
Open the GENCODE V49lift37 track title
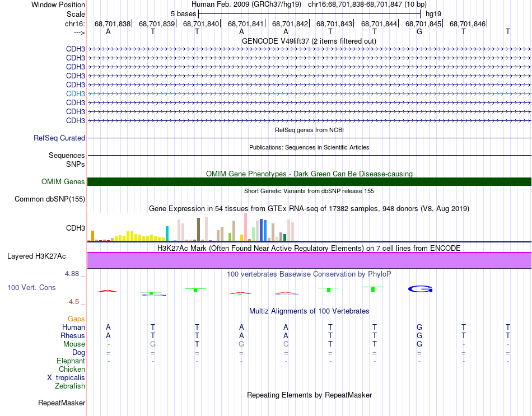[x=309, y=41]
